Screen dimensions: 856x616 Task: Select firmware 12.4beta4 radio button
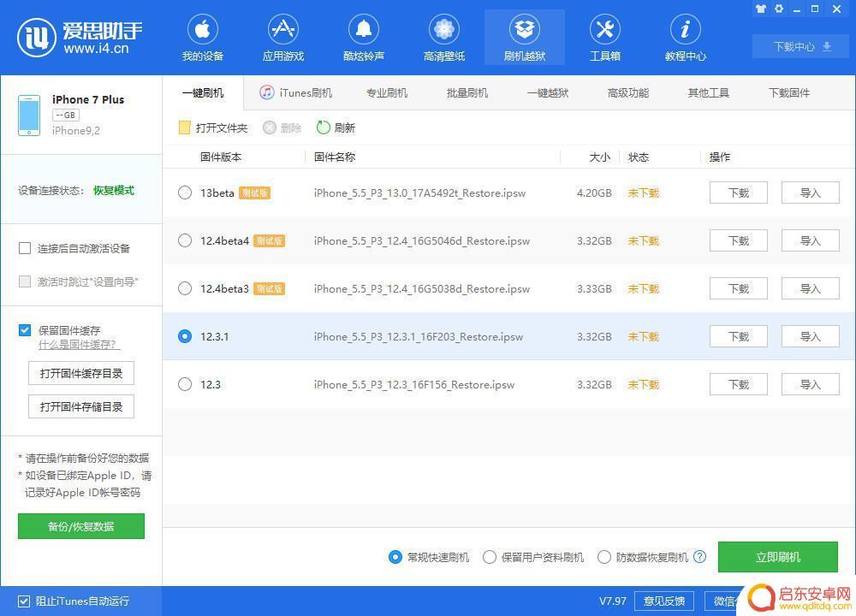185,240
